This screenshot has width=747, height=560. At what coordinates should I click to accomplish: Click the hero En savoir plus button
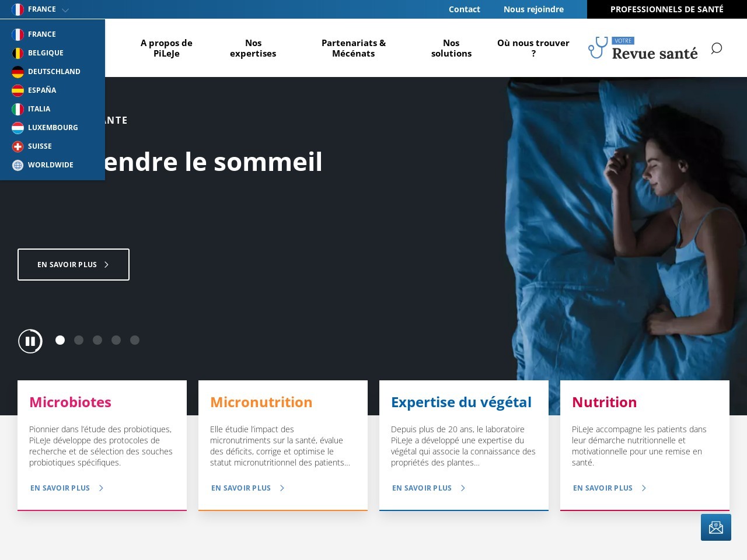(x=74, y=265)
